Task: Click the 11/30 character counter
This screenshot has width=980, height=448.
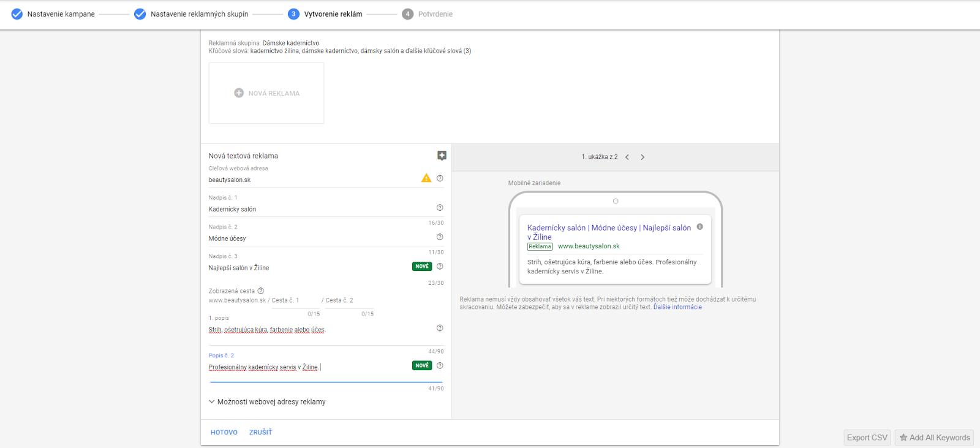Action: [436, 252]
